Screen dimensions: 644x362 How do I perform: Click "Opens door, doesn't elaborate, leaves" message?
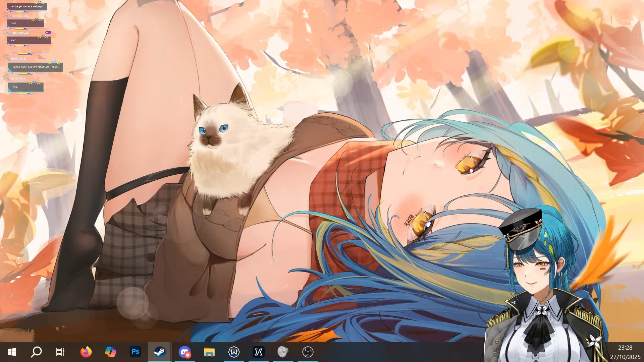tap(35, 67)
